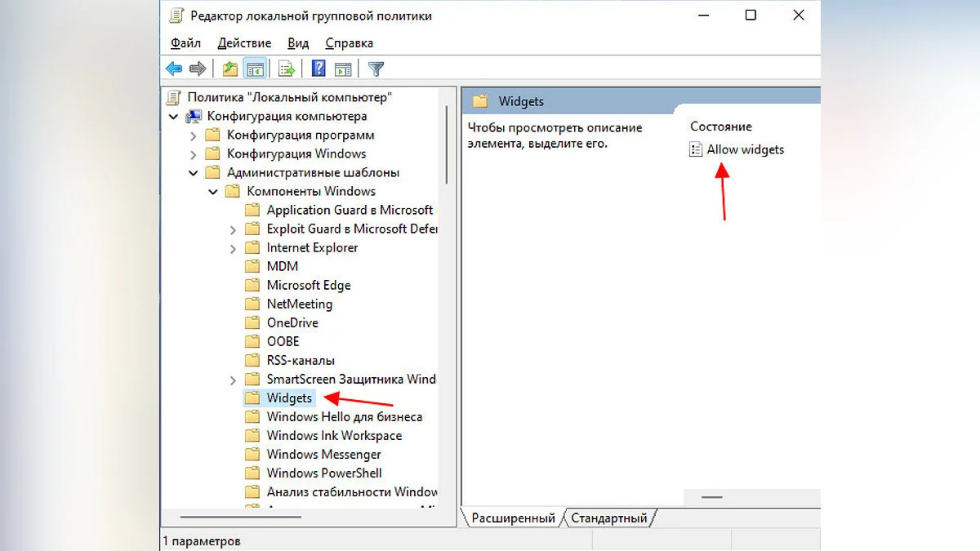
Task: Click Widgets folder icon in right header
Action: 480,101
